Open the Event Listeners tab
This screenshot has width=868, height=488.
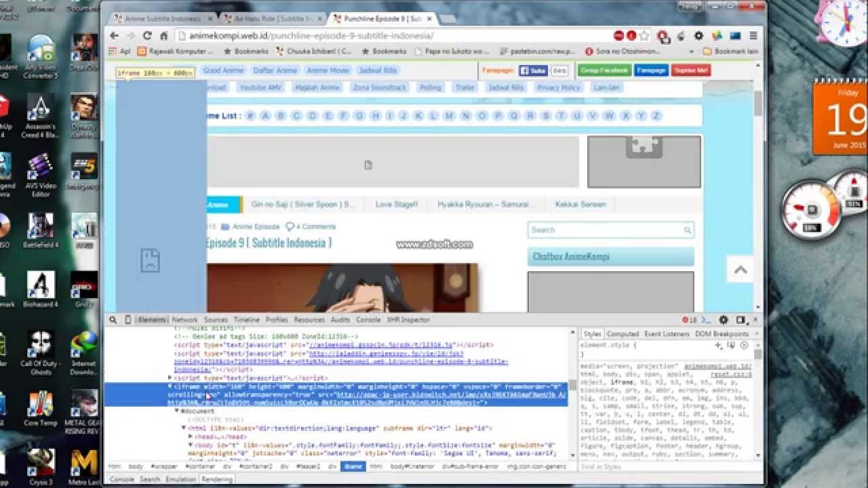pos(667,334)
